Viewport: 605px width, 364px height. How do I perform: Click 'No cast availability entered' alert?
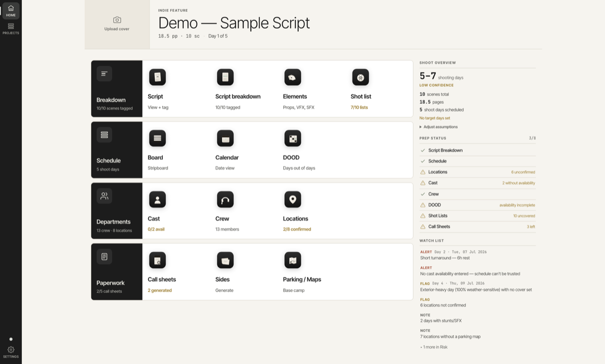470,274
